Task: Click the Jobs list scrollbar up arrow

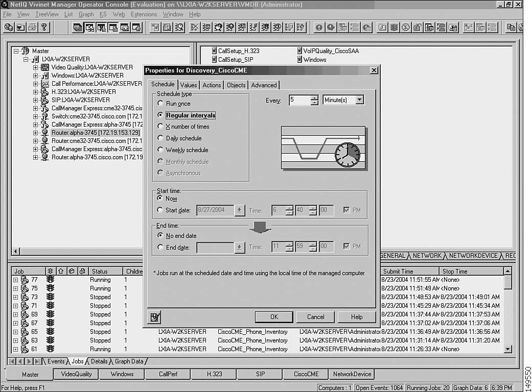Action: pyautogui.click(x=507, y=271)
